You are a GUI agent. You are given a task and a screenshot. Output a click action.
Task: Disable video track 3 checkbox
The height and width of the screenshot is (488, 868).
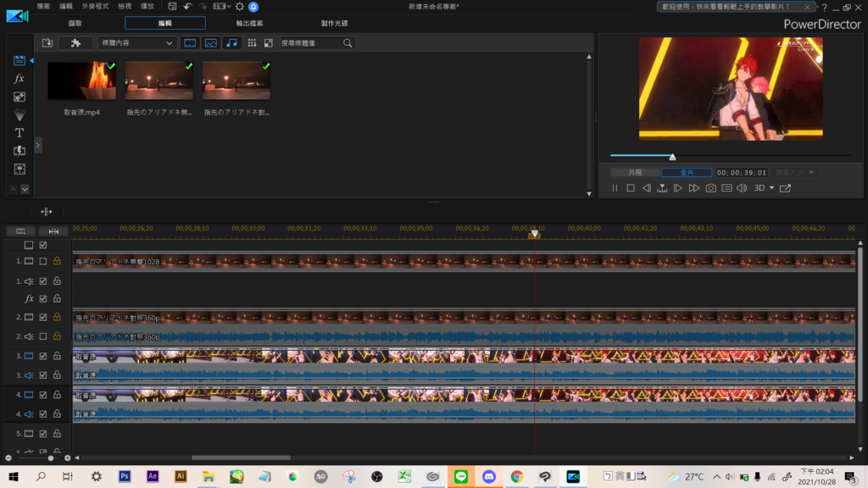[x=43, y=357]
